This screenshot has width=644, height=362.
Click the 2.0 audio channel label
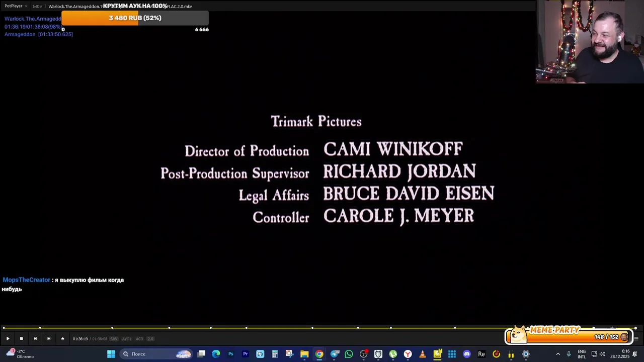[150, 339]
